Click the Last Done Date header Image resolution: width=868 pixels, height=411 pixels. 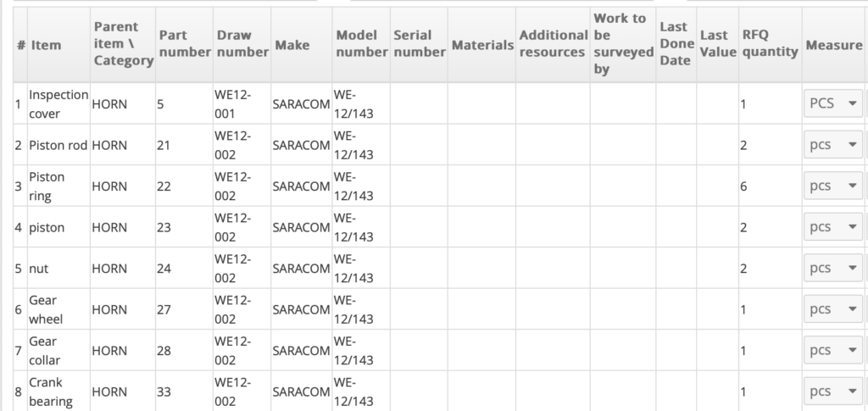(x=675, y=44)
